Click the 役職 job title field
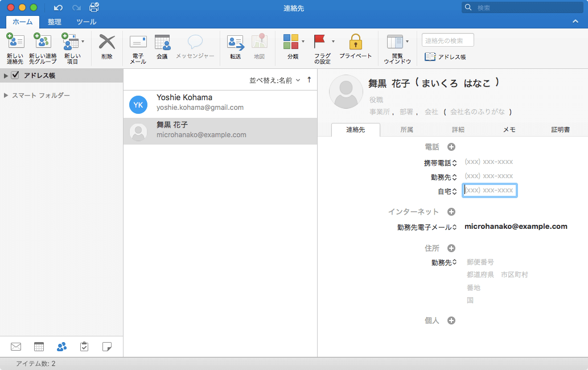The image size is (588, 370). (376, 100)
